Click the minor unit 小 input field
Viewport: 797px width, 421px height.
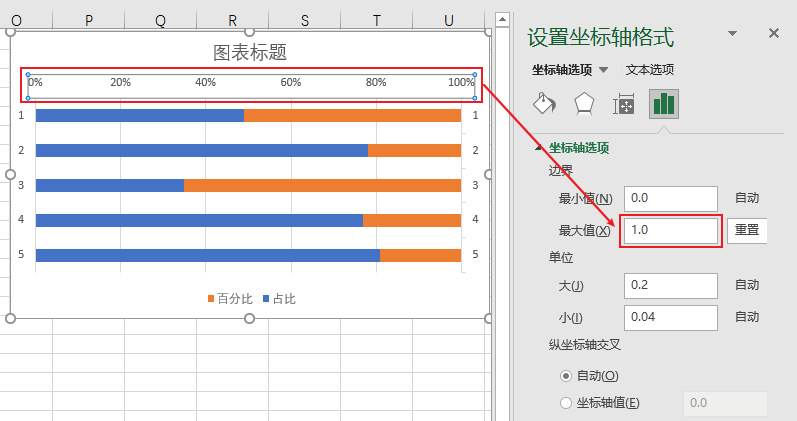(670, 317)
